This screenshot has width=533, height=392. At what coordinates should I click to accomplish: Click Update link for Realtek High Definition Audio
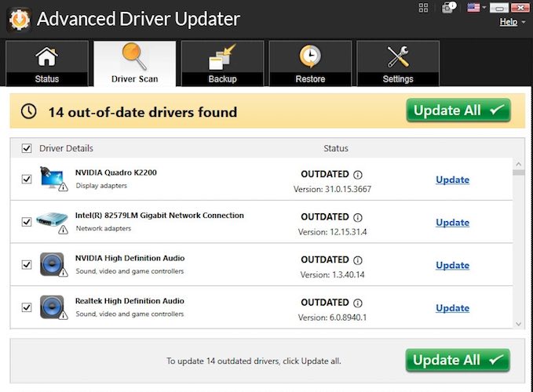coord(452,308)
